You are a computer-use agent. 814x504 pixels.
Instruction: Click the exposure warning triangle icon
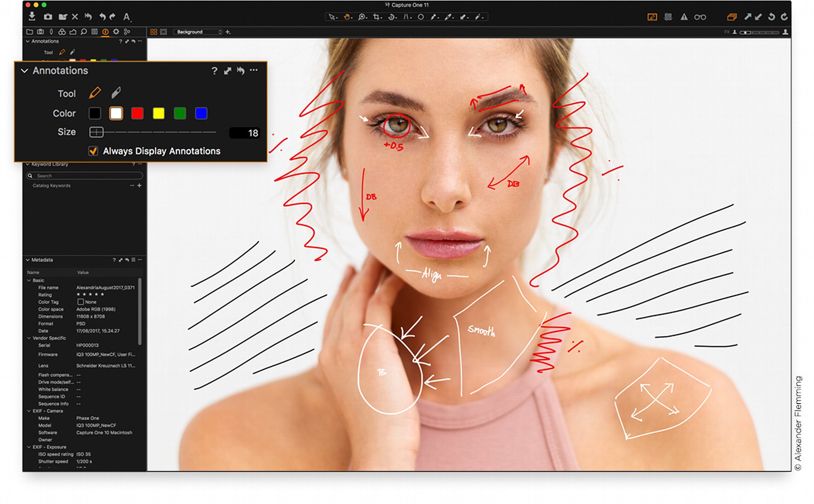click(684, 17)
